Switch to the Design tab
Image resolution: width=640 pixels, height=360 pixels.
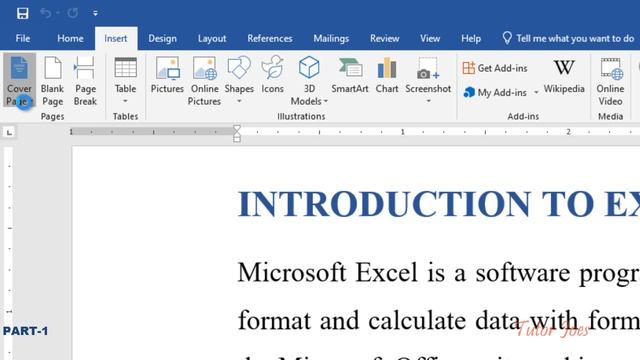click(x=162, y=38)
